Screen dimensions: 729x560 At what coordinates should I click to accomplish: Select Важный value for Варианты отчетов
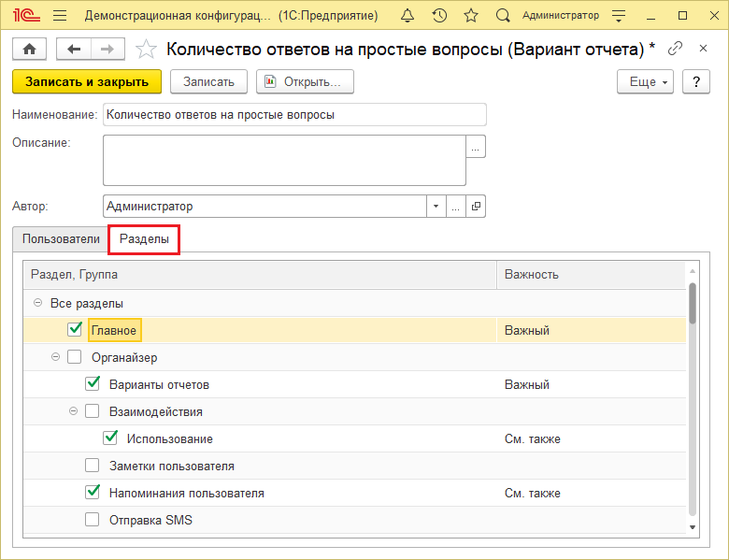pos(527,384)
